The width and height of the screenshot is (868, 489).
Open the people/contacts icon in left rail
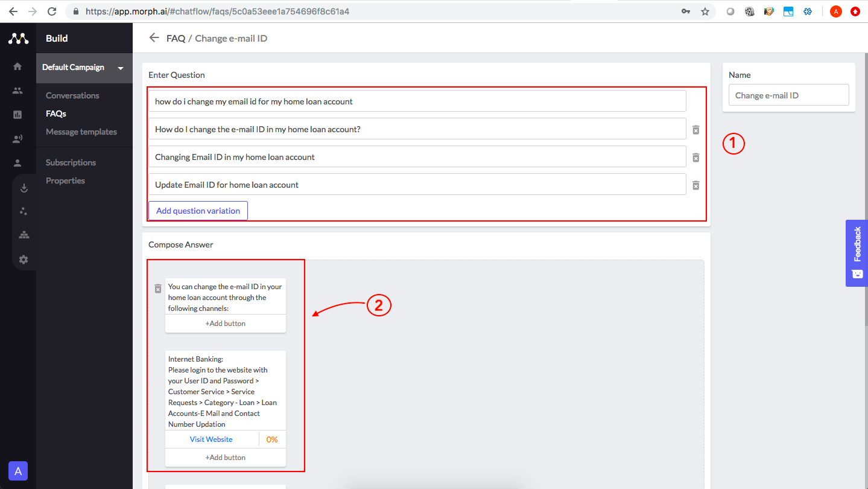(x=17, y=91)
